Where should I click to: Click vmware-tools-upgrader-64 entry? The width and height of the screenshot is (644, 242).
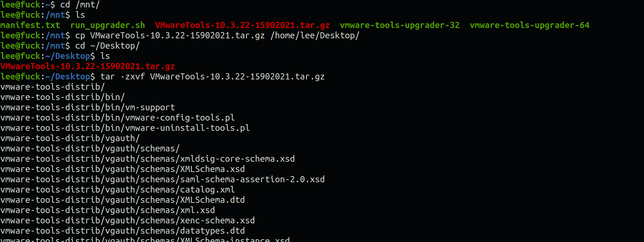[530, 25]
